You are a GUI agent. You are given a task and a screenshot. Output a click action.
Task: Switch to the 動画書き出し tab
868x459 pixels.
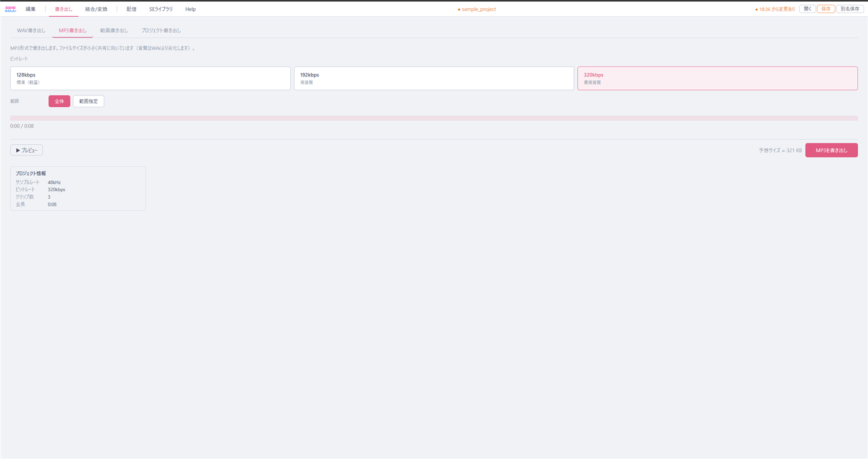point(114,30)
